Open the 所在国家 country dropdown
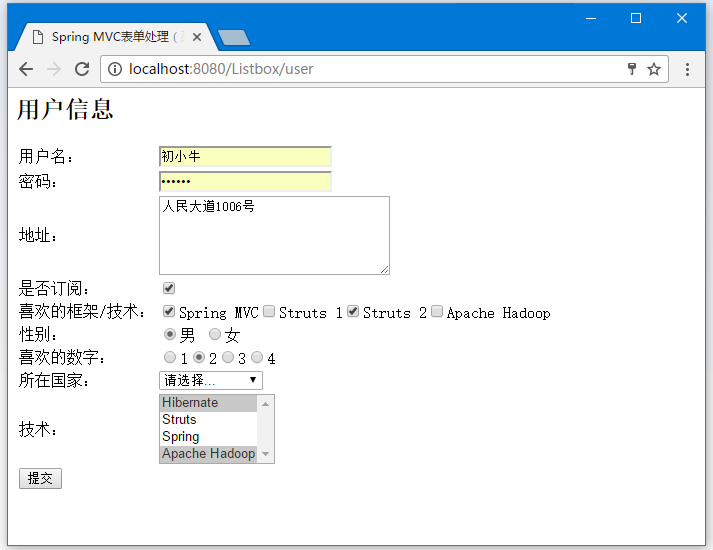Image resolution: width=713 pixels, height=550 pixels. [210, 380]
